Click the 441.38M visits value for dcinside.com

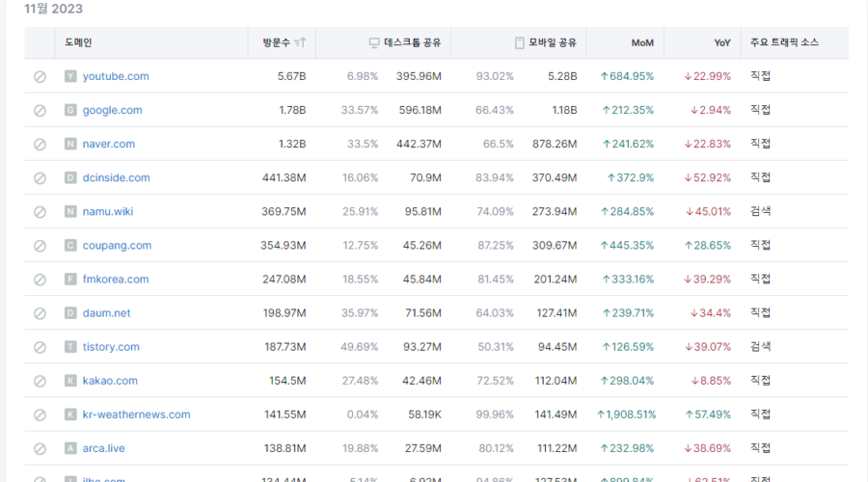point(284,177)
